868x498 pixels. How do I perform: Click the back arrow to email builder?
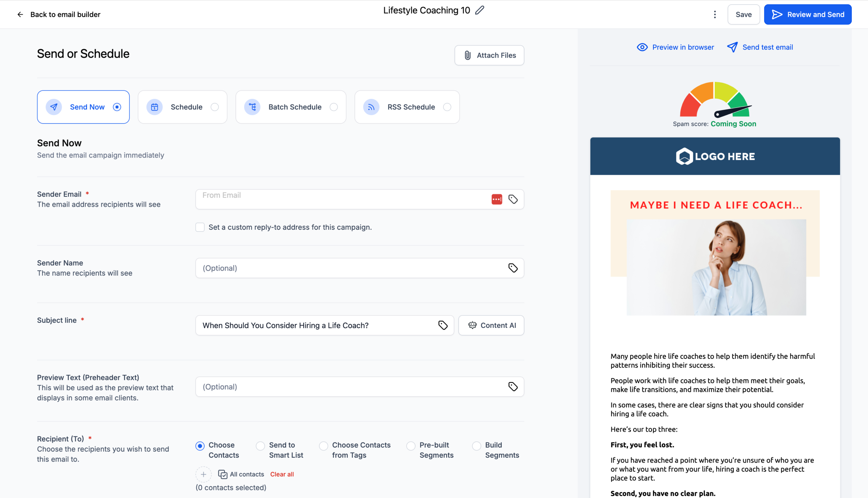20,14
